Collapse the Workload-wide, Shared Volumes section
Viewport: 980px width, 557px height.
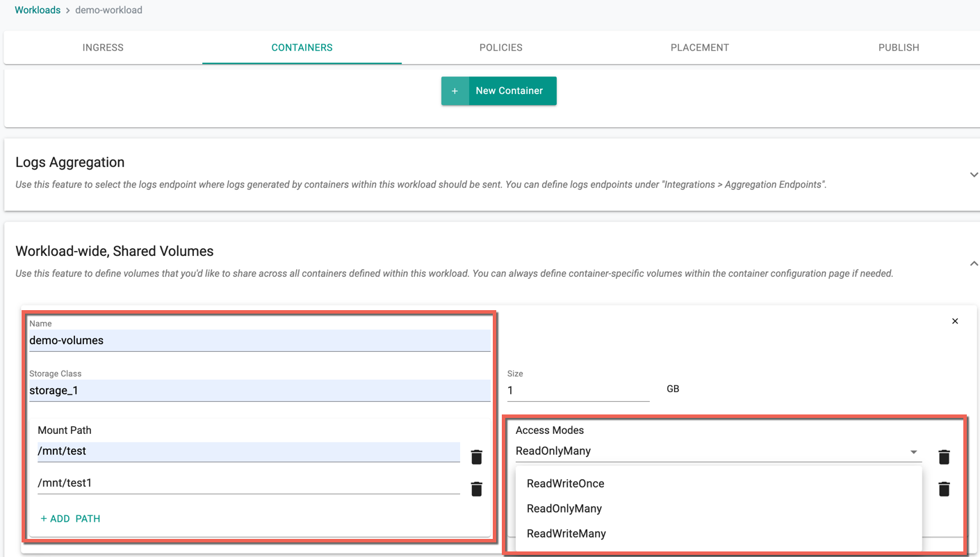click(974, 264)
